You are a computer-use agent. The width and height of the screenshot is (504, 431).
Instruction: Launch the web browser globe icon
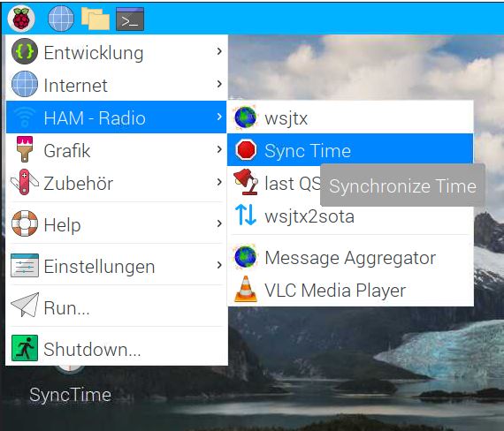[61, 19]
